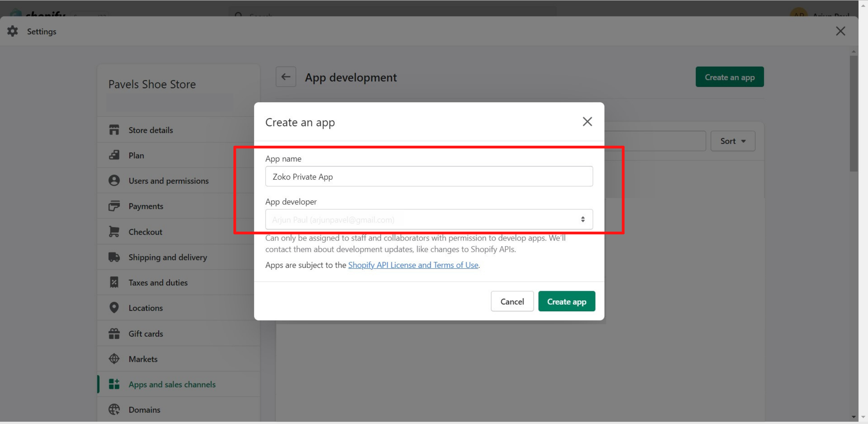Click the Checkout cart icon
868x424 pixels.
[x=114, y=232]
